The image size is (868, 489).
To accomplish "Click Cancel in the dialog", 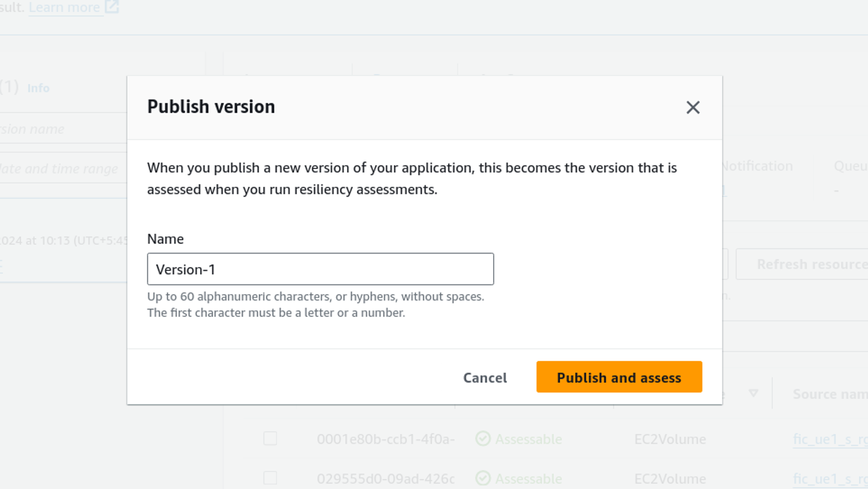I will (485, 378).
